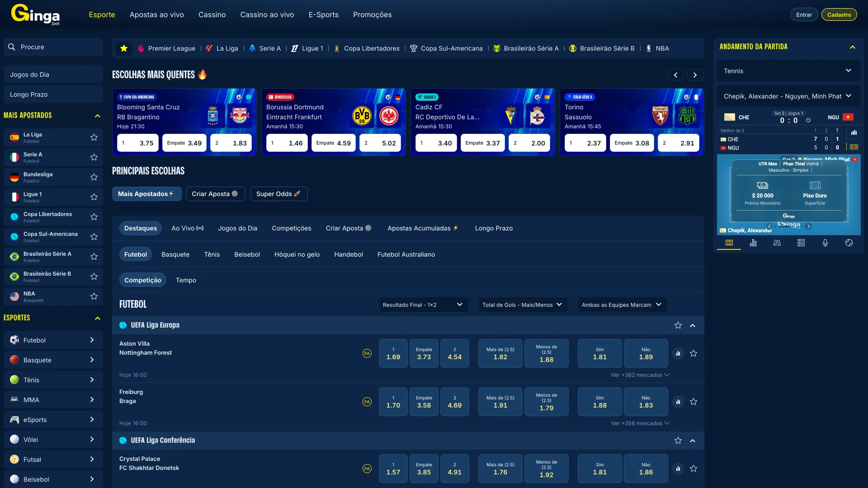868x488 pixels.
Task: Select the Super Odds filter
Action: [279, 194]
